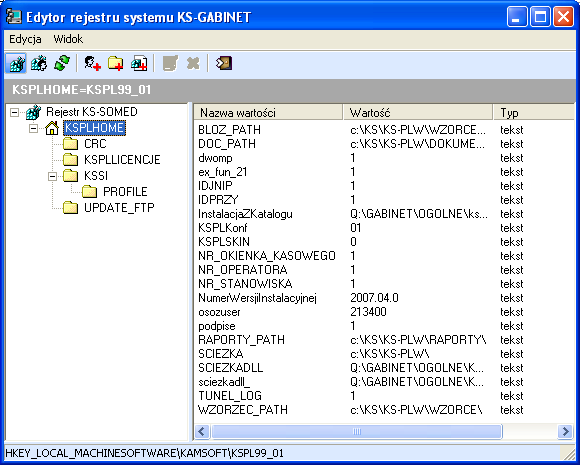Screen dimensions: 580x465
Task: Select the NR_STANOWISKA value name
Action: tap(245, 284)
